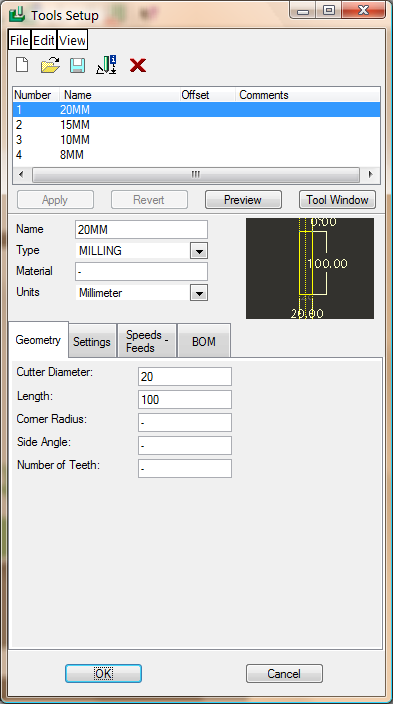Switch to the Settings tab
This screenshot has width=393, height=704.
pyautogui.click(x=92, y=342)
